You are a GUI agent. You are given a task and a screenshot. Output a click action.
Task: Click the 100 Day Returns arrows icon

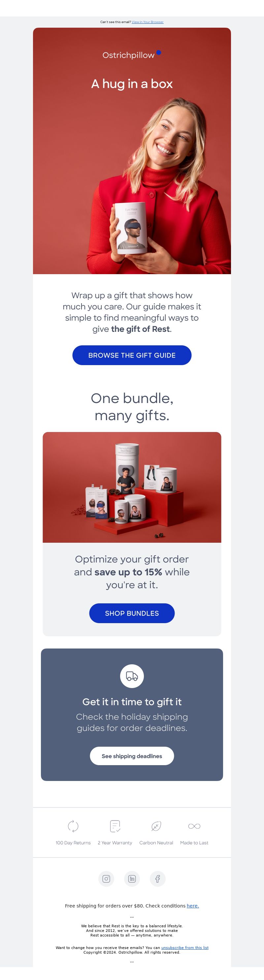73,826
